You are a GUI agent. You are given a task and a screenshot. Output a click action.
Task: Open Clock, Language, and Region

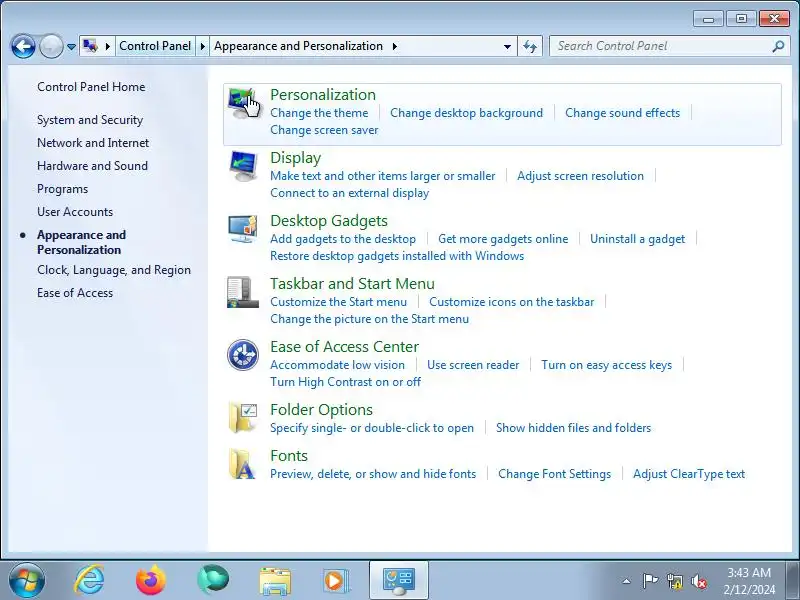pyautogui.click(x=114, y=270)
